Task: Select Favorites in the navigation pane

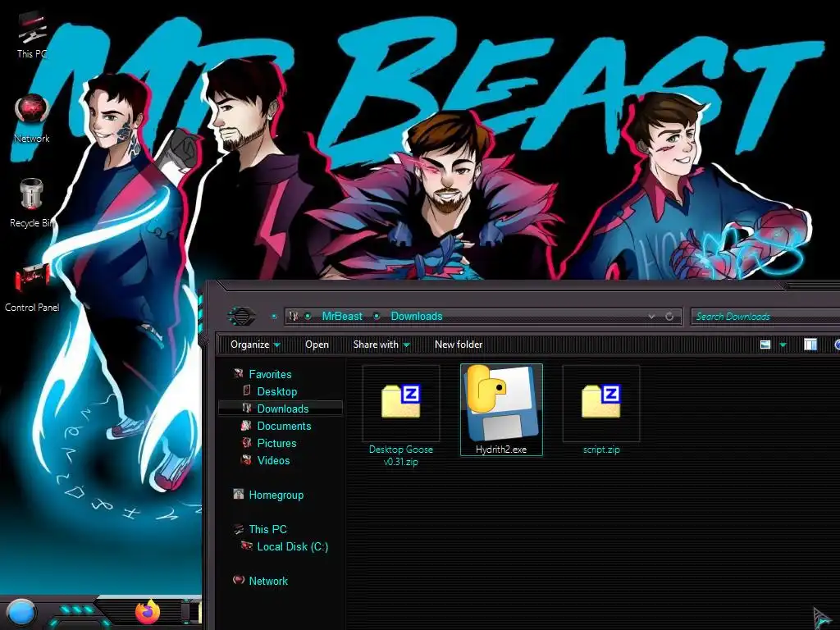Action: pos(270,374)
